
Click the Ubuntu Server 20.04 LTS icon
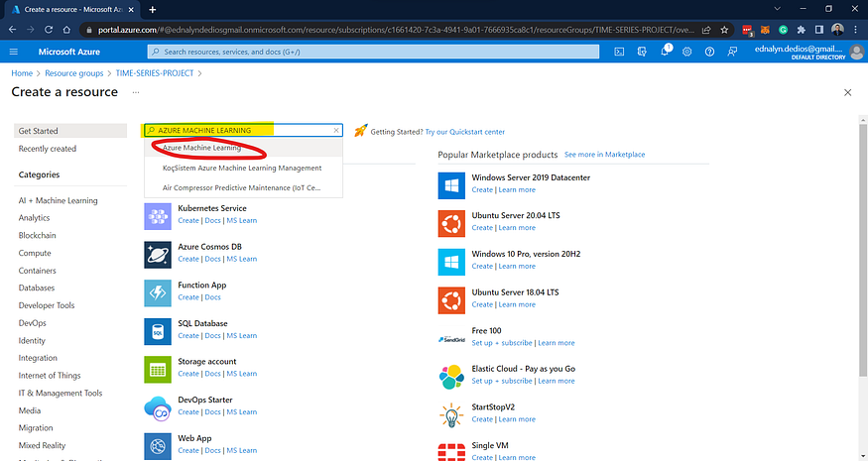[x=451, y=224]
